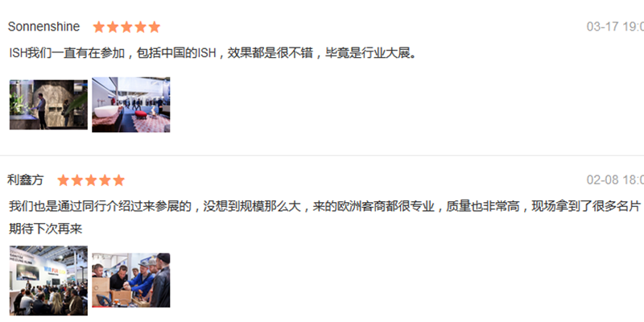Click the third star in 利鑫方's rating
The image size is (644, 322).
(91, 180)
